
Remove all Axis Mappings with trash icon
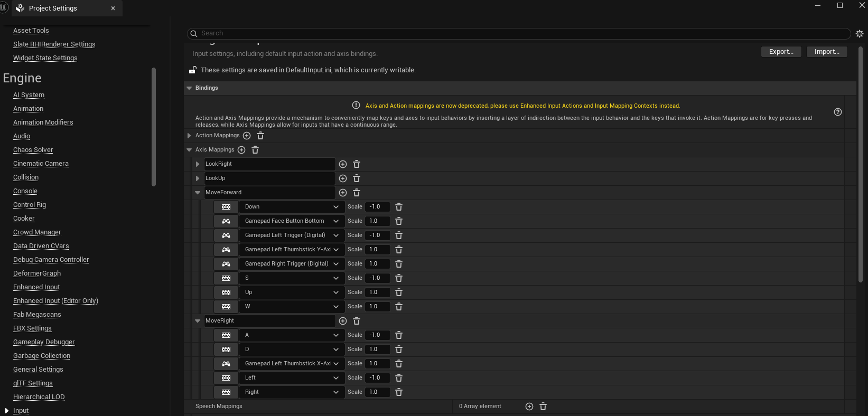[x=255, y=150]
